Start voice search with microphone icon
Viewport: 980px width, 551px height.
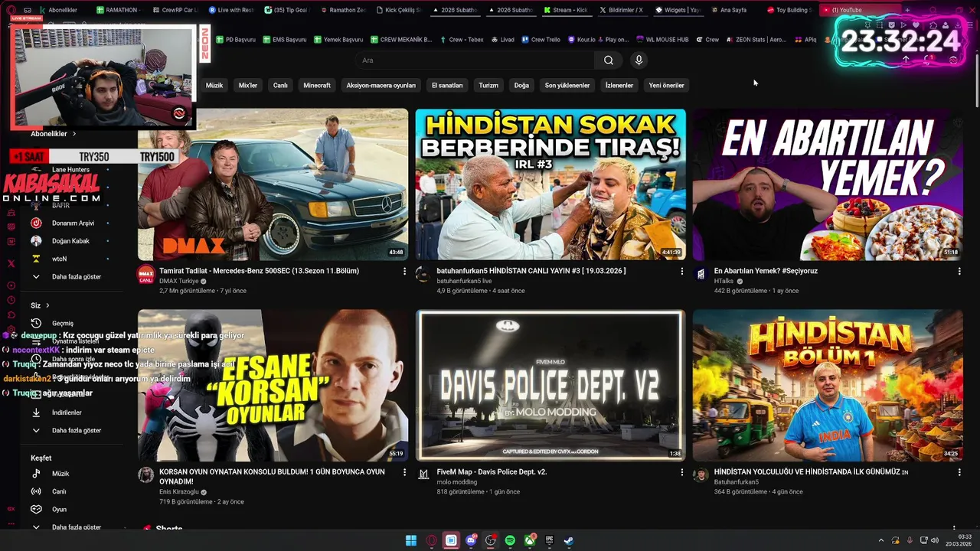tap(639, 60)
